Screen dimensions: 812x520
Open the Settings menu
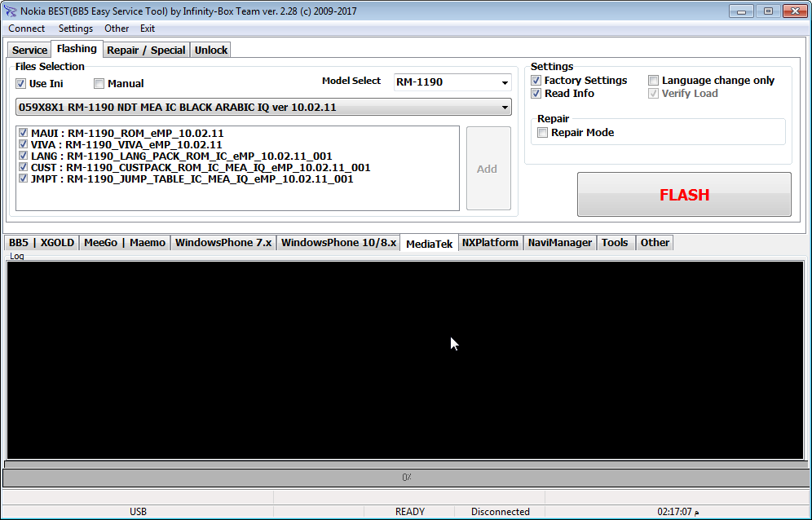pos(76,29)
